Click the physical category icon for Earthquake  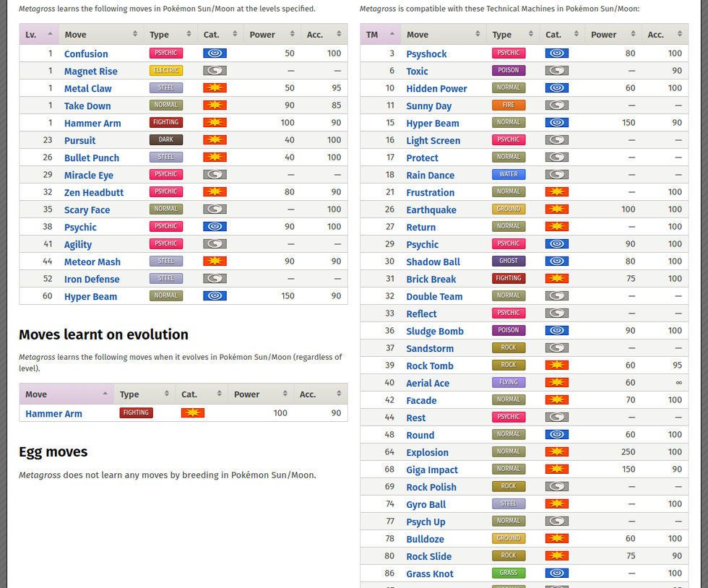pyautogui.click(x=556, y=209)
